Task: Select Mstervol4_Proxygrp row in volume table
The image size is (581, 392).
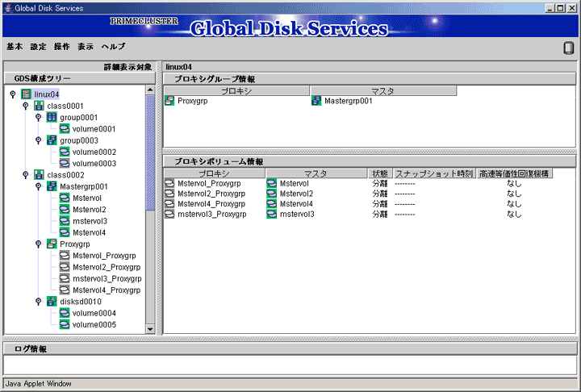Action: pos(358,204)
